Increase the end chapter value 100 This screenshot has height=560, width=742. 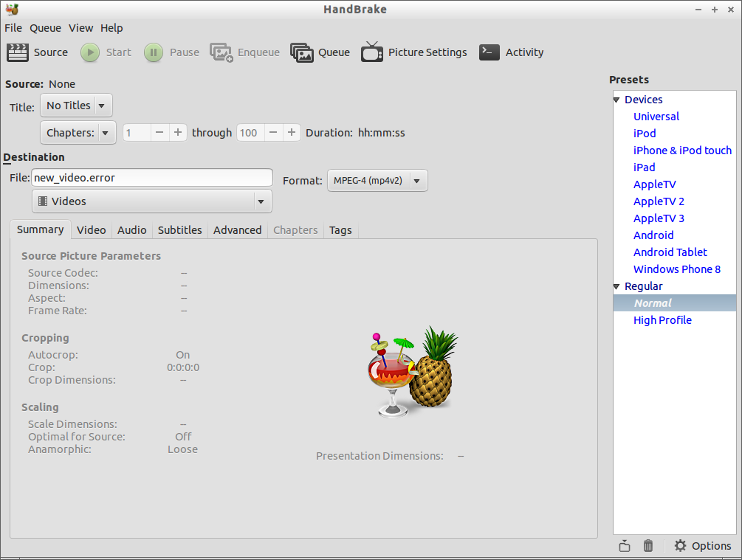click(292, 132)
